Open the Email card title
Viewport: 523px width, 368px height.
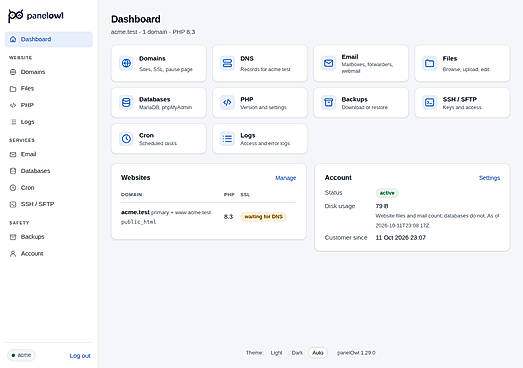[x=350, y=57]
